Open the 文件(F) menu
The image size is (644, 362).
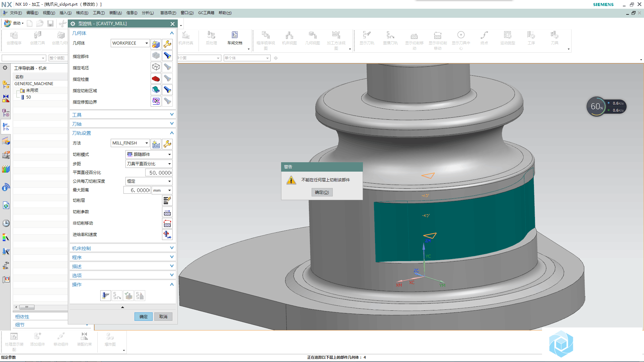pos(16,13)
